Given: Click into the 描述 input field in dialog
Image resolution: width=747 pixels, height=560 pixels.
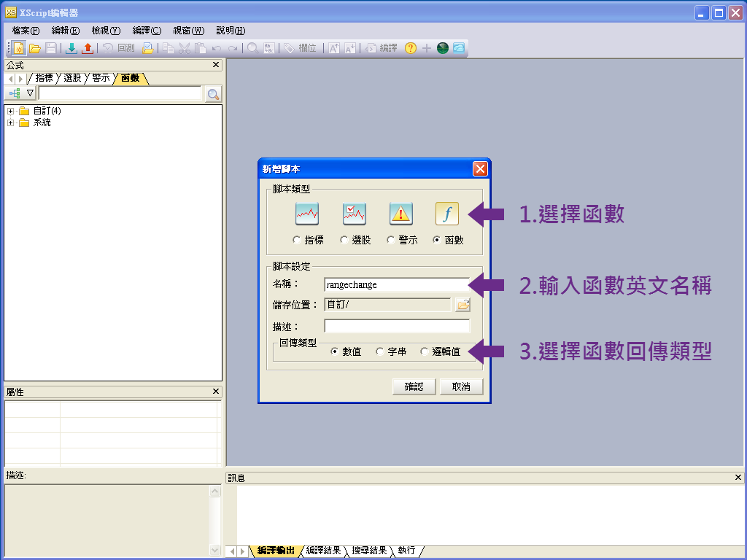Looking at the screenshot, I should tap(397, 326).
